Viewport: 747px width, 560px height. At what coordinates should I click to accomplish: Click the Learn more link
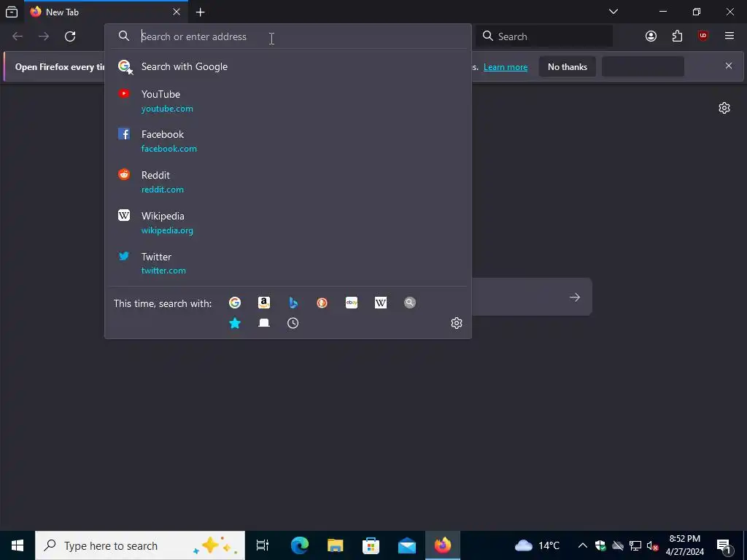pyautogui.click(x=506, y=67)
